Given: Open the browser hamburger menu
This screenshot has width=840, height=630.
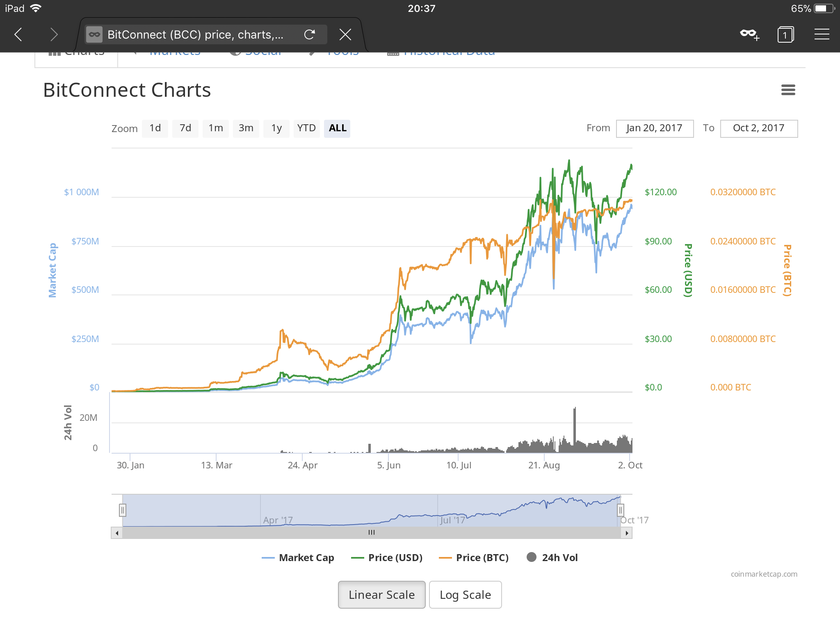Looking at the screenshot, I should 822,34.
